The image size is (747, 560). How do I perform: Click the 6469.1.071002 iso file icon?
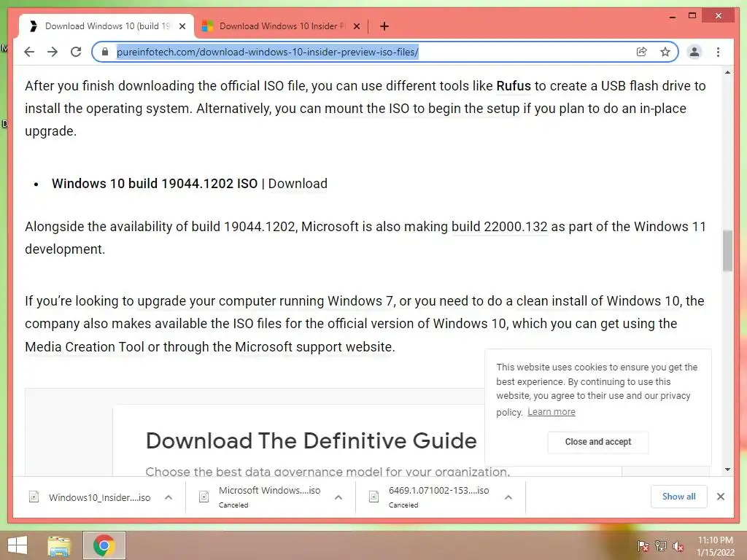(373, 497)
